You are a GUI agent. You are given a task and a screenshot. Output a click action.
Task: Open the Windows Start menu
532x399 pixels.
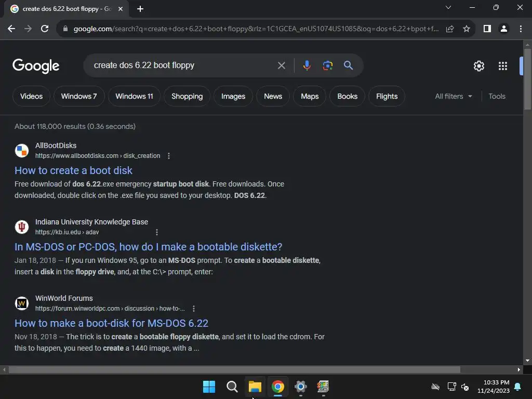click(209, 387)
